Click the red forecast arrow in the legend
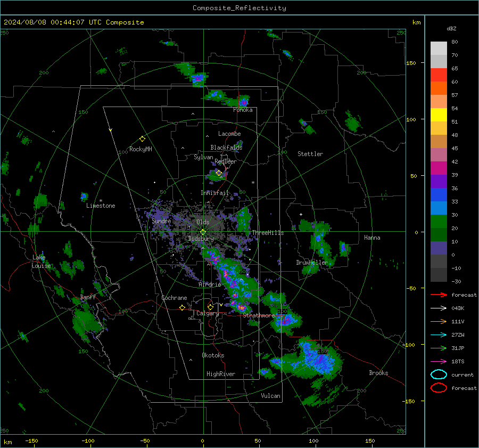The image size is (479, 448). (439, 295)
